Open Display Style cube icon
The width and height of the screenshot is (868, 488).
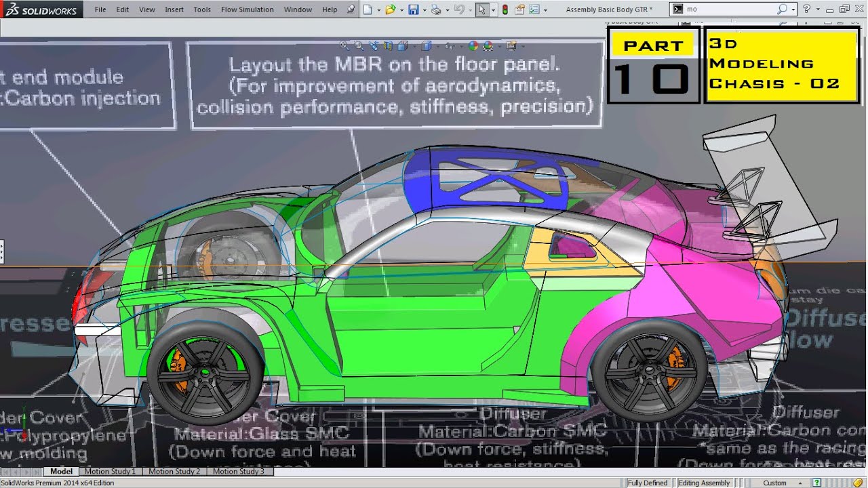(x=426, y=46)
